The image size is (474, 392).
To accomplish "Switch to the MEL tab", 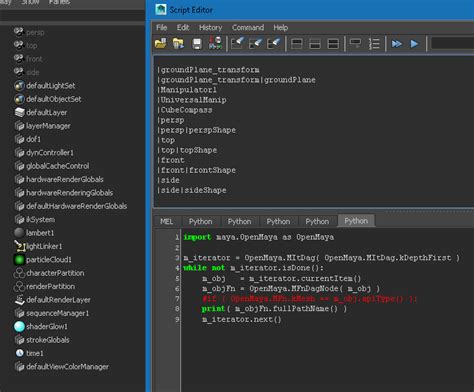I will pyautogui.click(x=166, y=221).
